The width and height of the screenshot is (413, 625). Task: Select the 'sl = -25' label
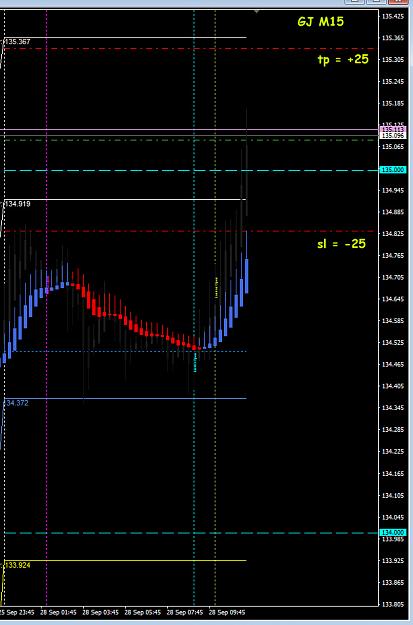click(341, 244)
